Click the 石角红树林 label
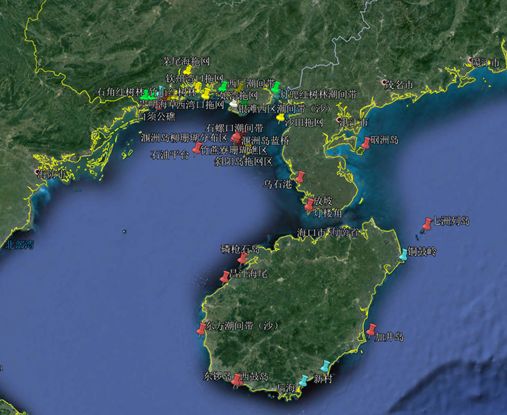The height and width of the screenshot is (415, 507). click(x=120, y=91)
